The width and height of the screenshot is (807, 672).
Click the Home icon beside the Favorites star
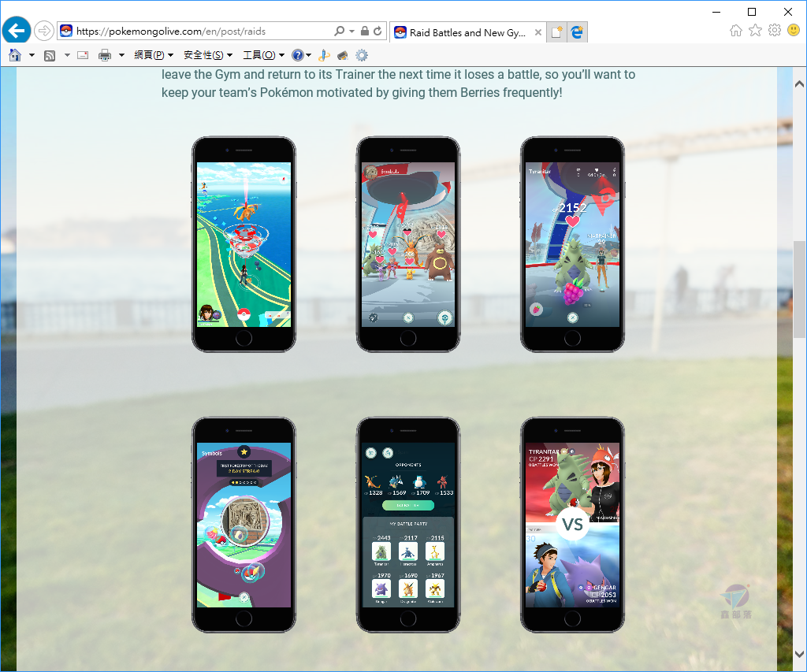736,31
